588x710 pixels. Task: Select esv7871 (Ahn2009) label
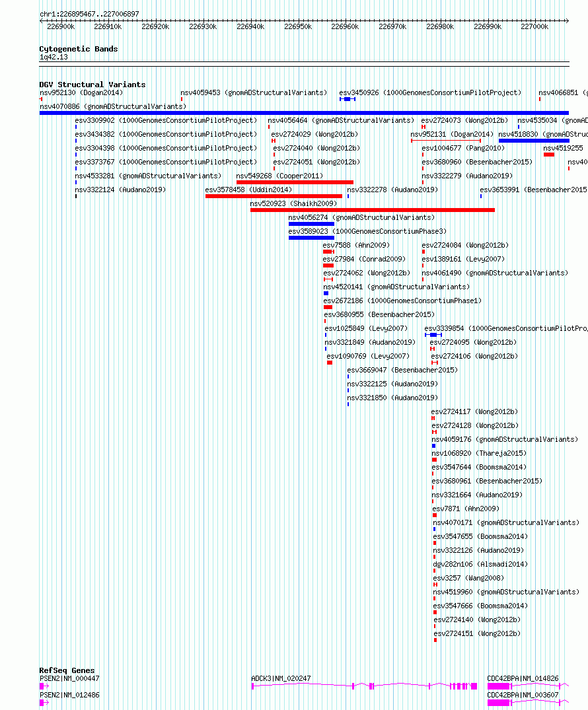[x=466, y=509]
